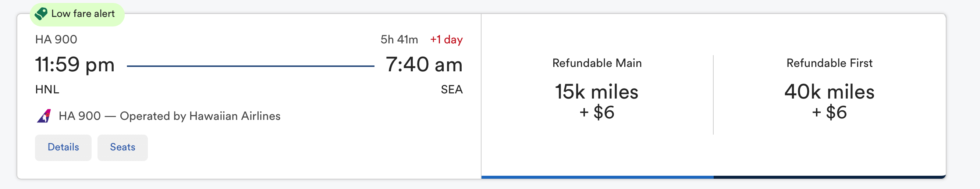This screenshot has width=980, height=189.
Task: Click the Refundable First label
Action: (x=829, y=63)
